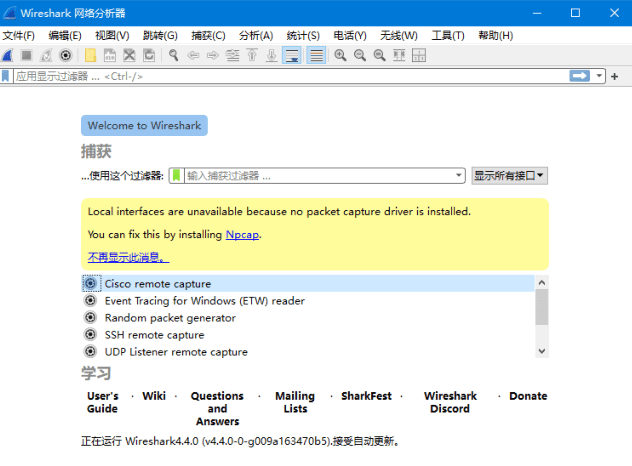Image resolution: width=632 pixels, height=466 pixels.
Task: Open 工具(T) menu
Action: 448,35
